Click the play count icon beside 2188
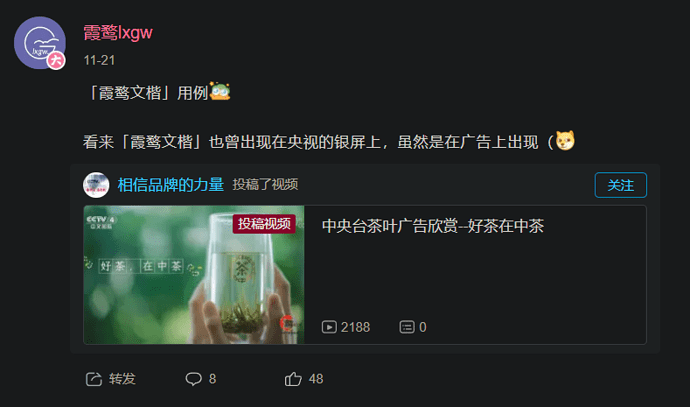The width and height of the screenshot is (690, 407). 329,327
